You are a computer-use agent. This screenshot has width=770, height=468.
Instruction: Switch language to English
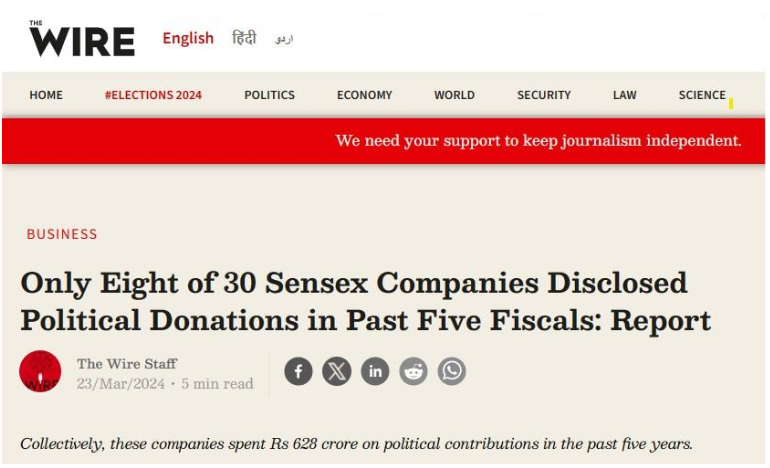point(188,38)
